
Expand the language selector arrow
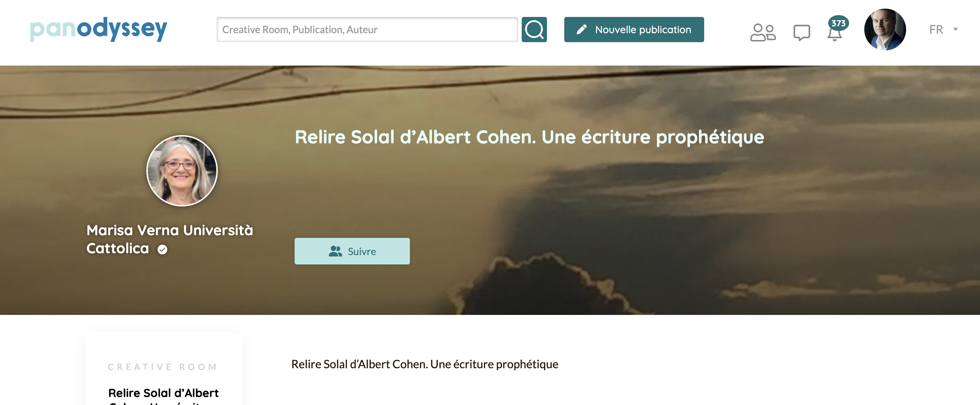tap(955, 29)
